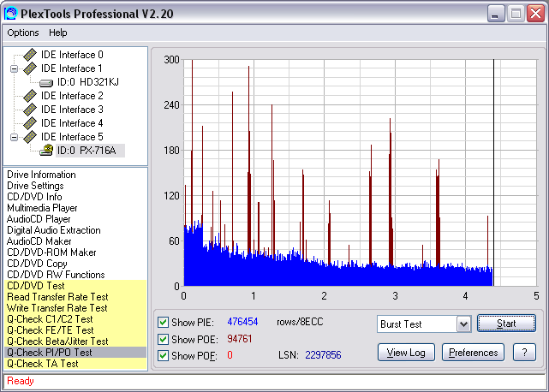Open the Help menu
The image size is (549, 392).
[x=57, y=33]
